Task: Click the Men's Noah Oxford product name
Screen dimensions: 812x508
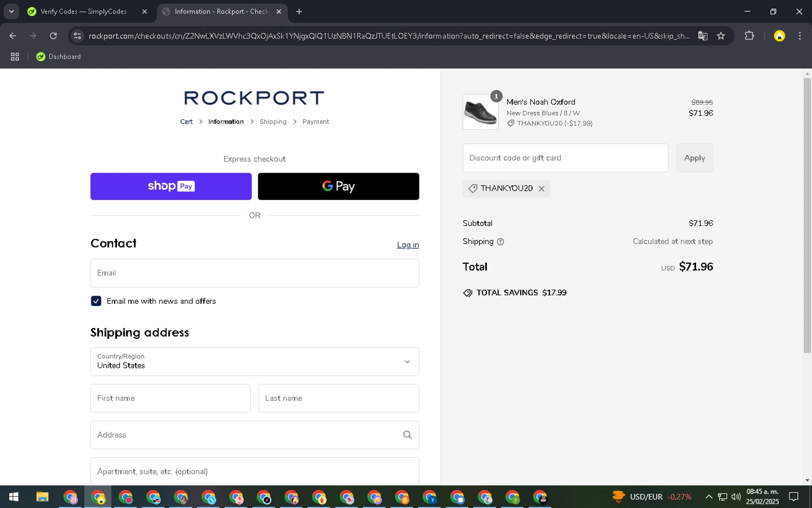Action: (541, 102)
